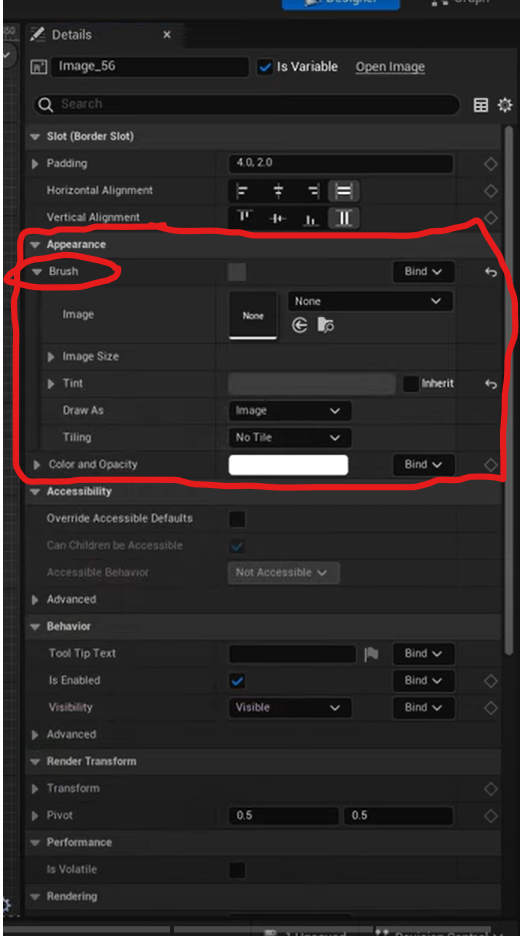This screenshot has height=936, width=520.
Task: Click the Padding row diamond icon
Action: pos(491,164)
